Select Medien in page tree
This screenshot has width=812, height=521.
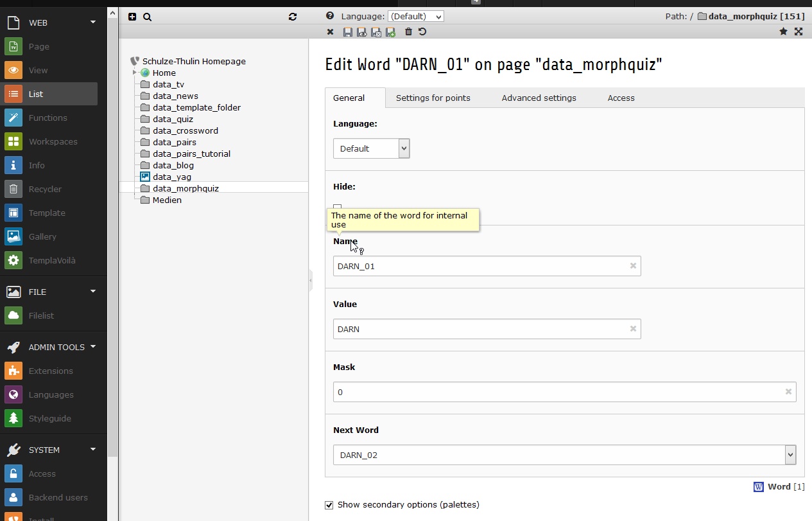[167, 200]
